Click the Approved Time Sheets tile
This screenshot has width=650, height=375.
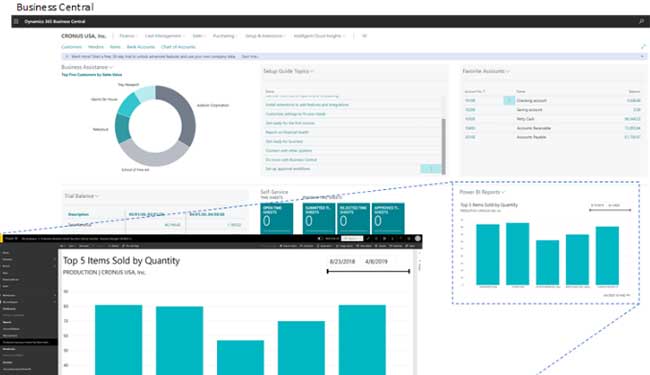tap(388, 219)
